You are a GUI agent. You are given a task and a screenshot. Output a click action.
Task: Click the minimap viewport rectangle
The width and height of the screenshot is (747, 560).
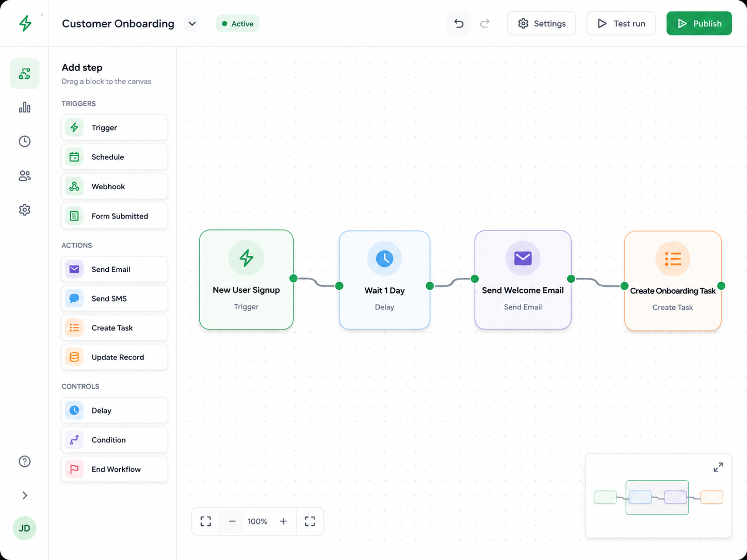pos(657,498)
